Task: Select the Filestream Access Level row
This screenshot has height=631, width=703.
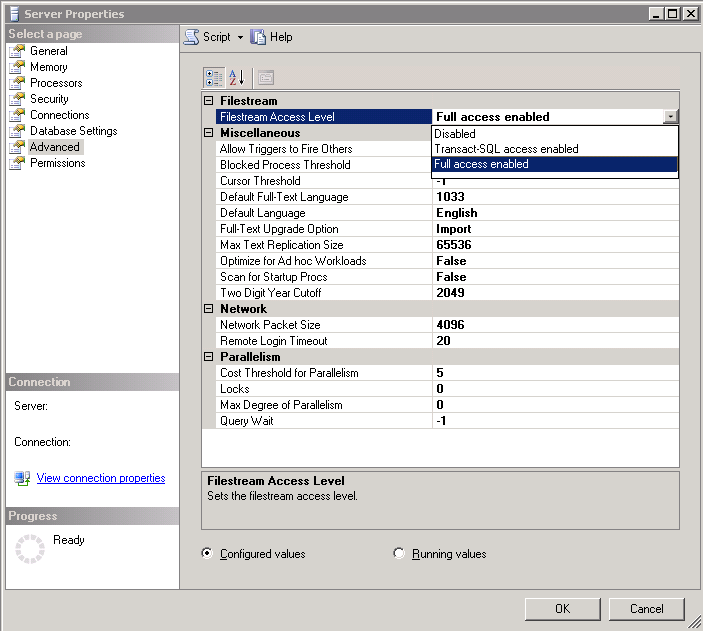Action: pyautogui.click(x=324, y=117)
